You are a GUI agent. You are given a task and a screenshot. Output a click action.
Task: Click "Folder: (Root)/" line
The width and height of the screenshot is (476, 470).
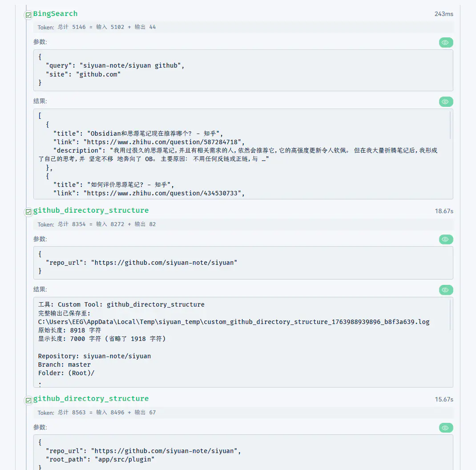(x=66, y=373)
